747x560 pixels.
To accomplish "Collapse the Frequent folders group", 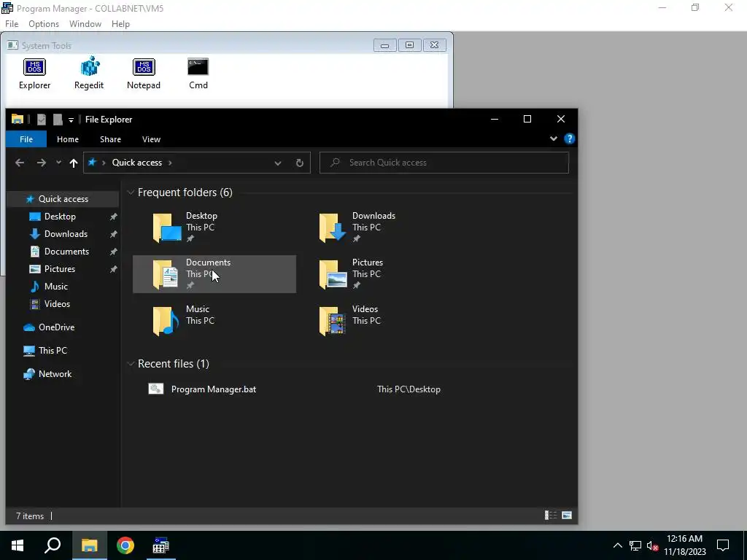I will (131, 192).
